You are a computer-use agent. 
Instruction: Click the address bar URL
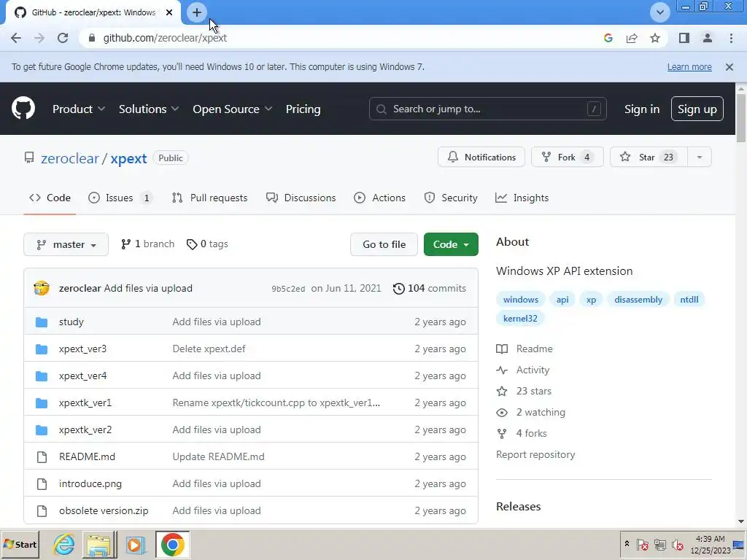(x=165, y=38)
